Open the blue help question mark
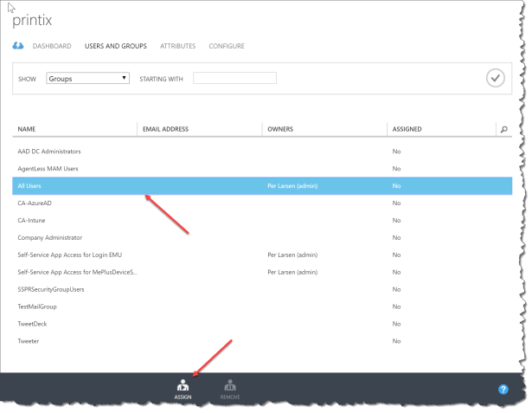The width and height of the screenshot is (532, 413). click(x=503, y=390)
